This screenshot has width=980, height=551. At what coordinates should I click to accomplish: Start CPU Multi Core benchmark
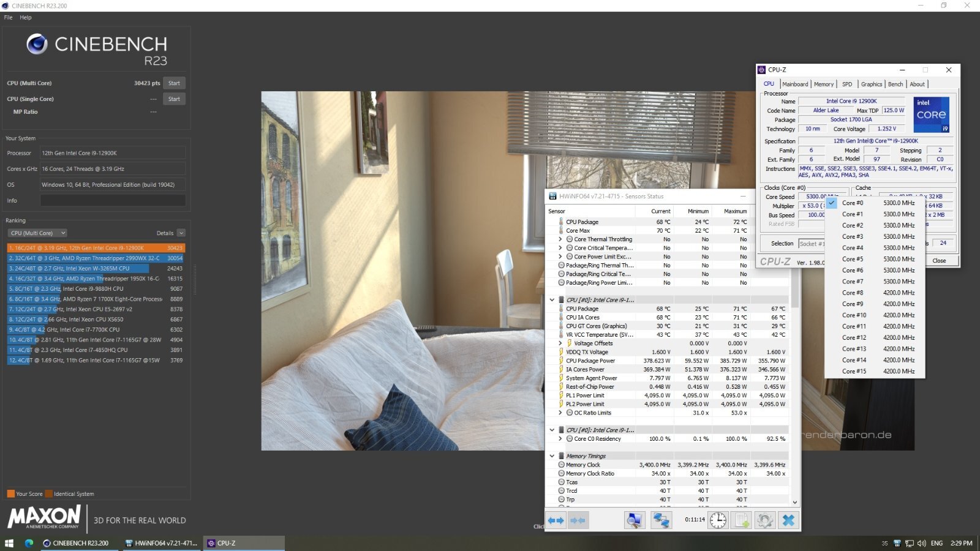pos(174,83)
